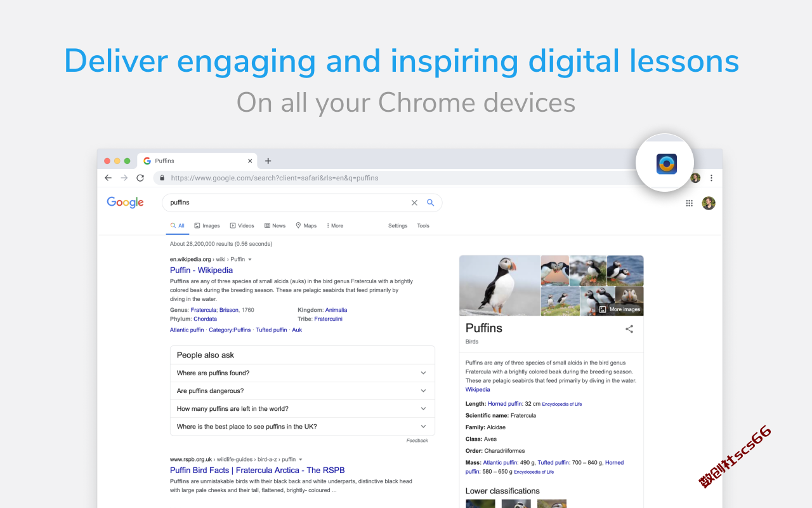Click Tufted puffin link in Mass row
This screenshot has height=508, width=812.
point(553,463)
